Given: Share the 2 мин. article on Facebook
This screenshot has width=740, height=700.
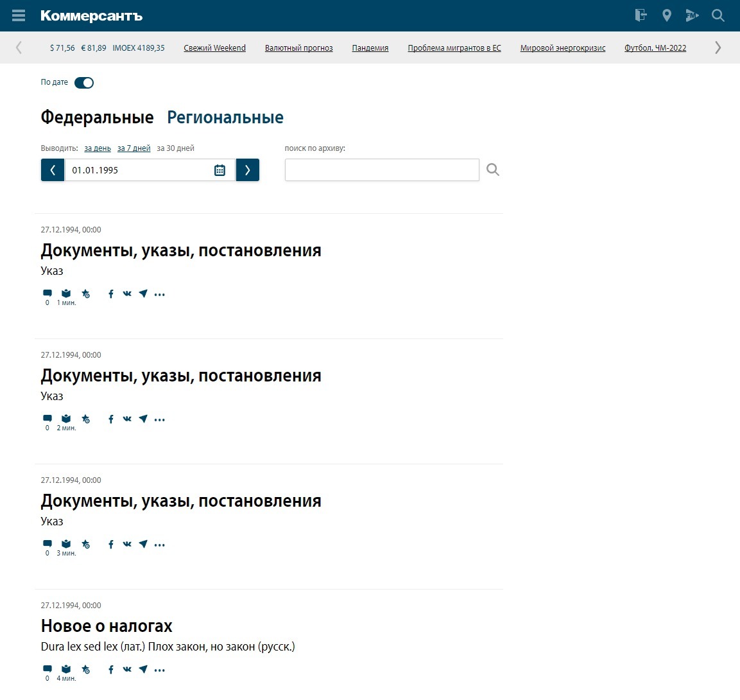Looking at the screenshot, I should coord(111,419).
